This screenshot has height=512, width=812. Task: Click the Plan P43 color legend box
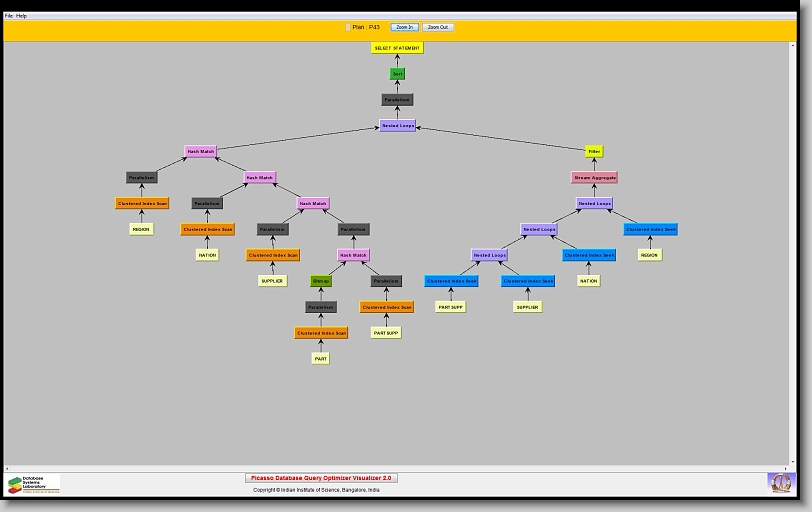[x=348, y=27]
